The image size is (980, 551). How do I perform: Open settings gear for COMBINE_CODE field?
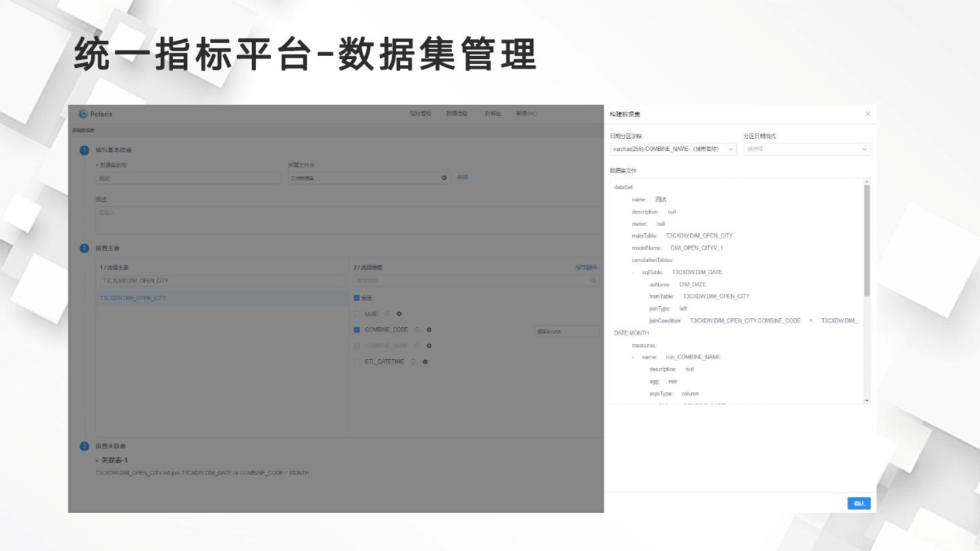429,330
